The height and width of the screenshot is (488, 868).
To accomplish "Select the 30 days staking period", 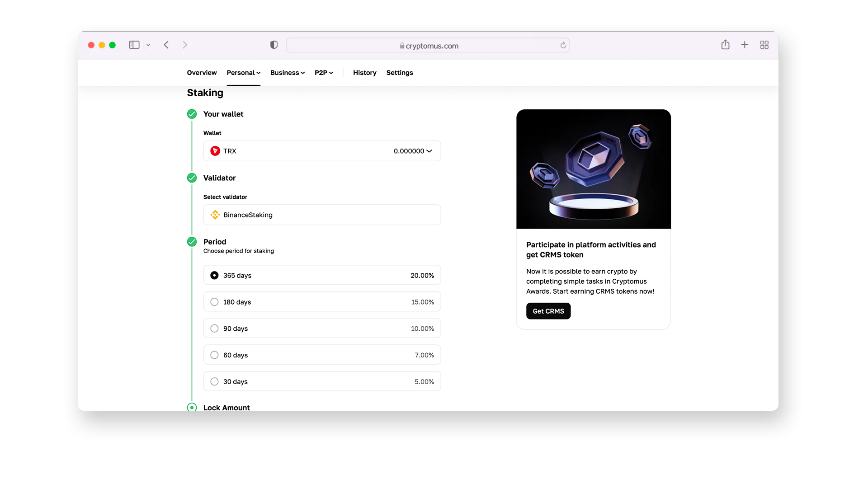I will tap(214, 381).
